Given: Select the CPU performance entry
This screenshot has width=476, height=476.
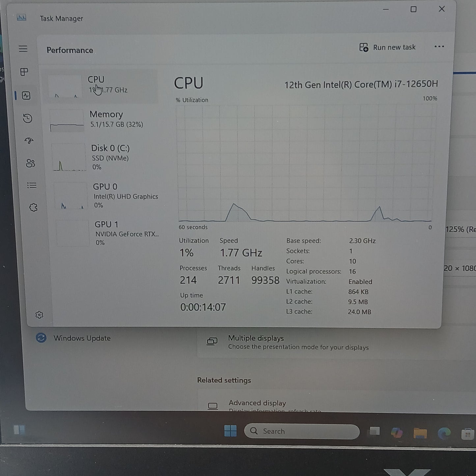Looking at the screenshot, I should (101, 86).
